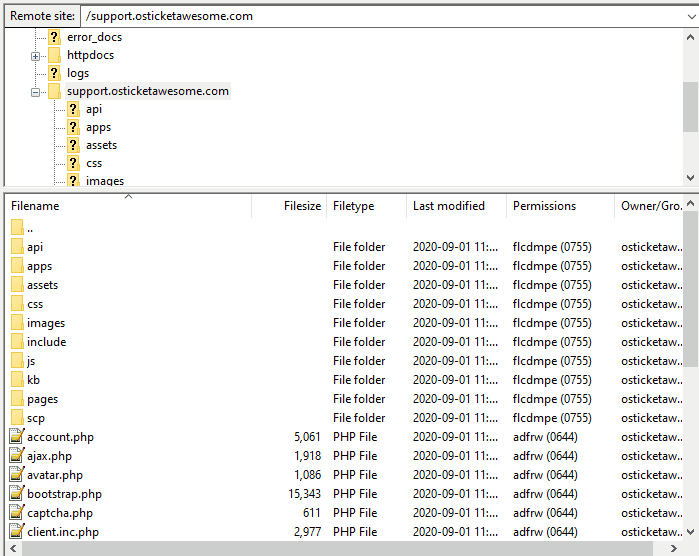The height and width of the screenshot is (556, 699).
Task: Select the images entry in the tree
Action: 105,181
